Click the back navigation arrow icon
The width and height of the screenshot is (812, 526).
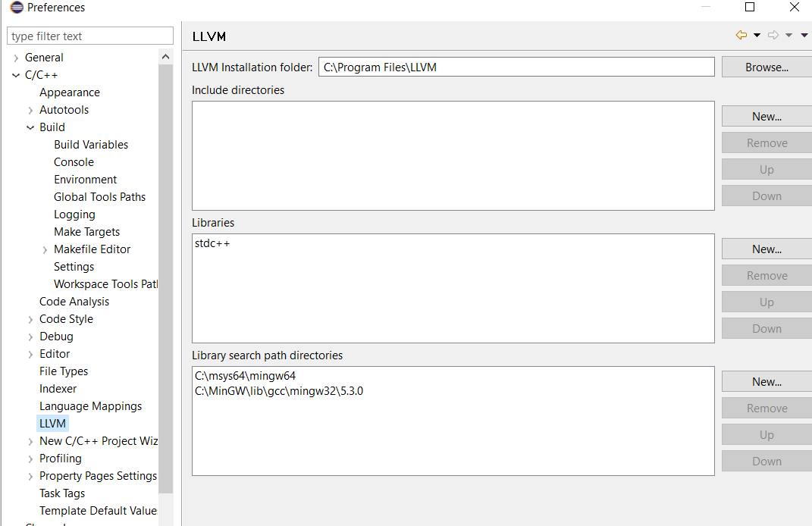pos(741,35)
